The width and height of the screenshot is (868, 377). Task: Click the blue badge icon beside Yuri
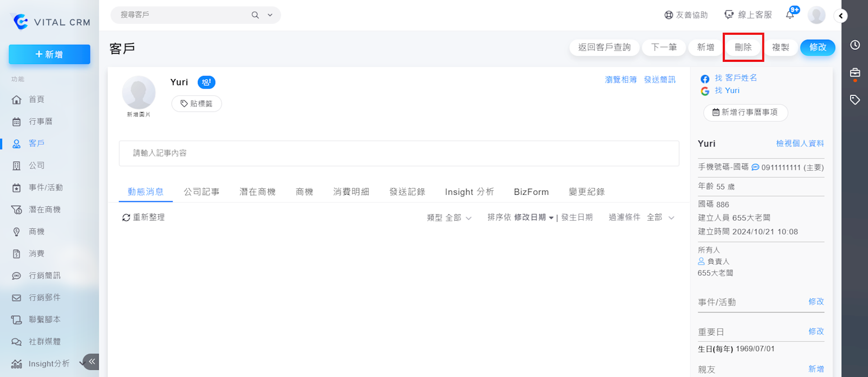(206, 82)
